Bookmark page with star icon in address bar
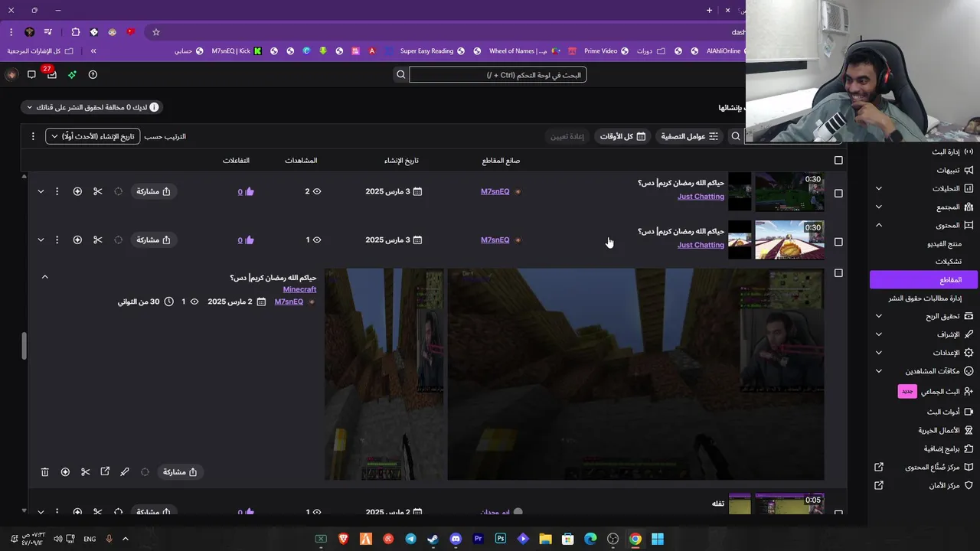The image size is (980, 551). coord(156,32)
